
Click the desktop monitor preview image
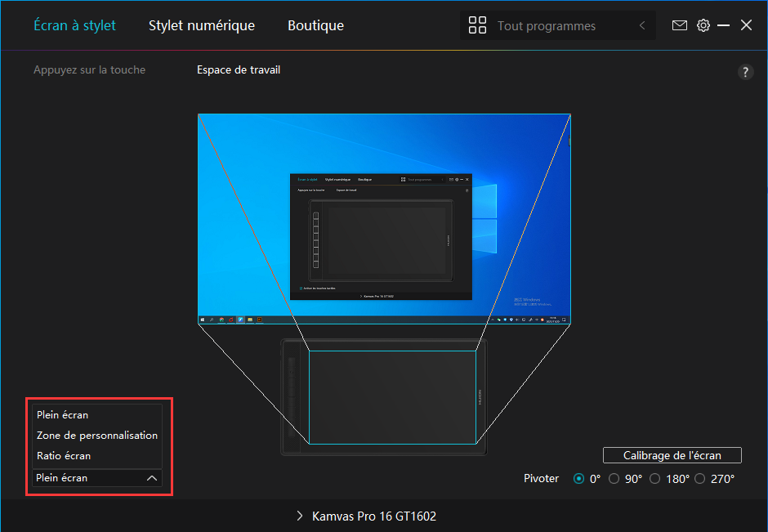pos(384,219)
